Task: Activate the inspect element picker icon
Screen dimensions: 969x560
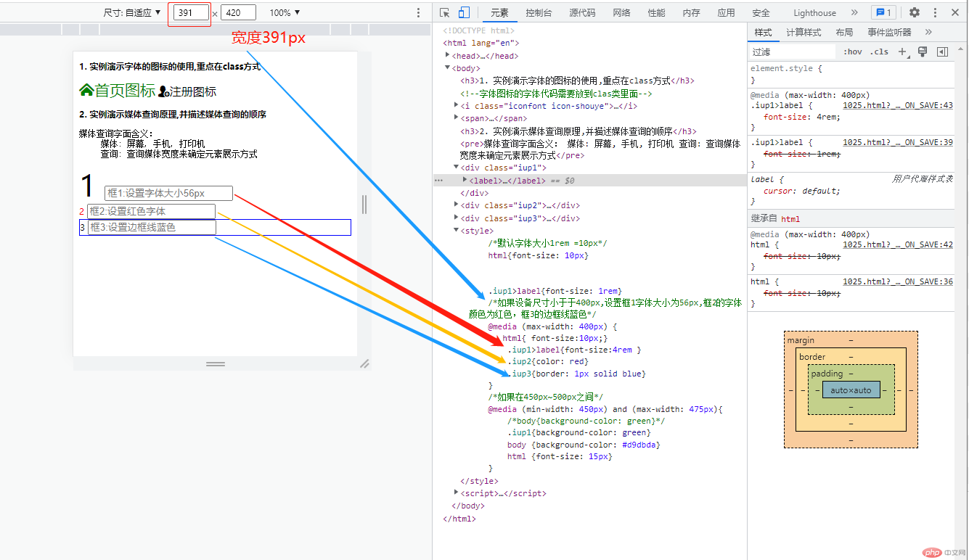Action: point(445,12)
